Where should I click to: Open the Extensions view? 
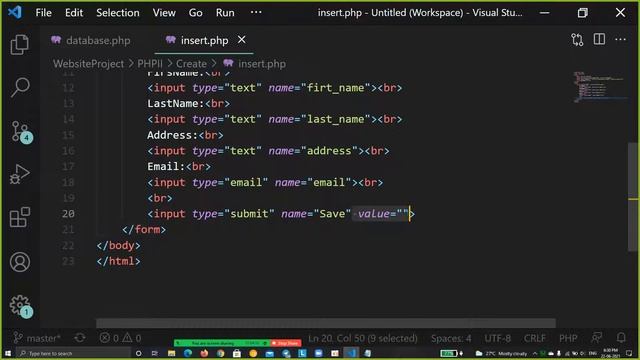(19, 217)
